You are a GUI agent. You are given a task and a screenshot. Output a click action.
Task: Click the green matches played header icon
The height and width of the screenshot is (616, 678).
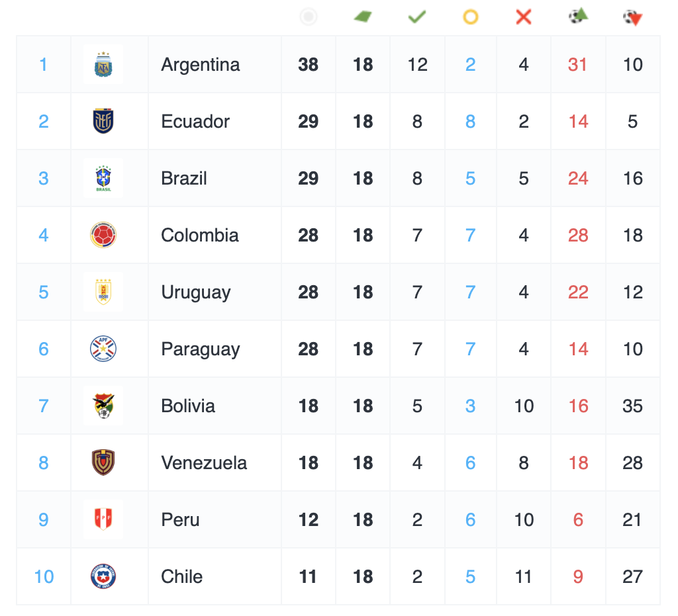[x=363, y=17]
